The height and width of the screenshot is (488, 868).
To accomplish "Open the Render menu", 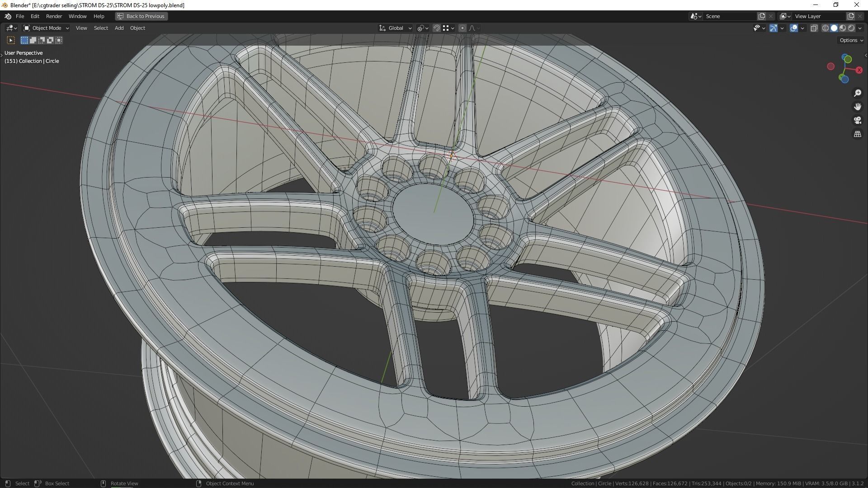I will (54, 16).
